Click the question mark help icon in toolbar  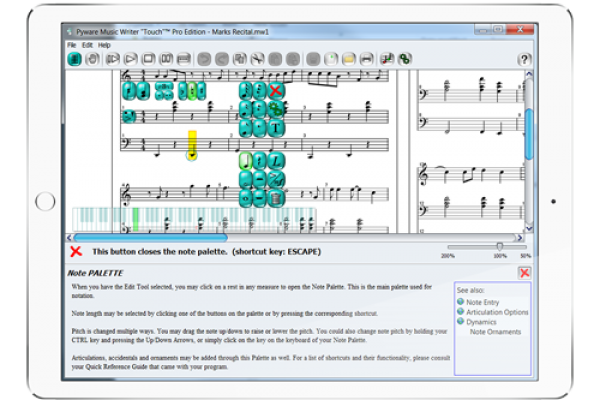[x=524, y=60]
